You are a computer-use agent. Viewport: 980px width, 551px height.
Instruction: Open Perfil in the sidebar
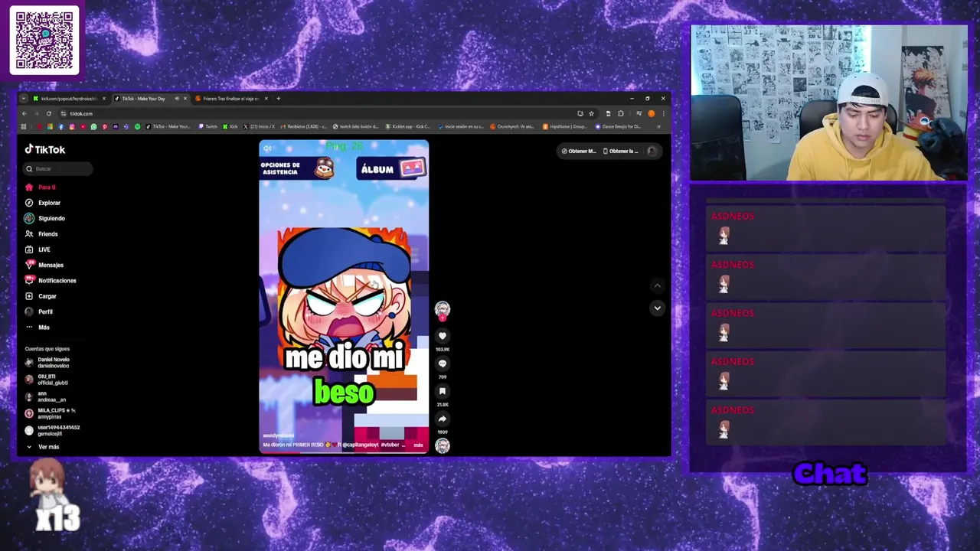point(39,311)
